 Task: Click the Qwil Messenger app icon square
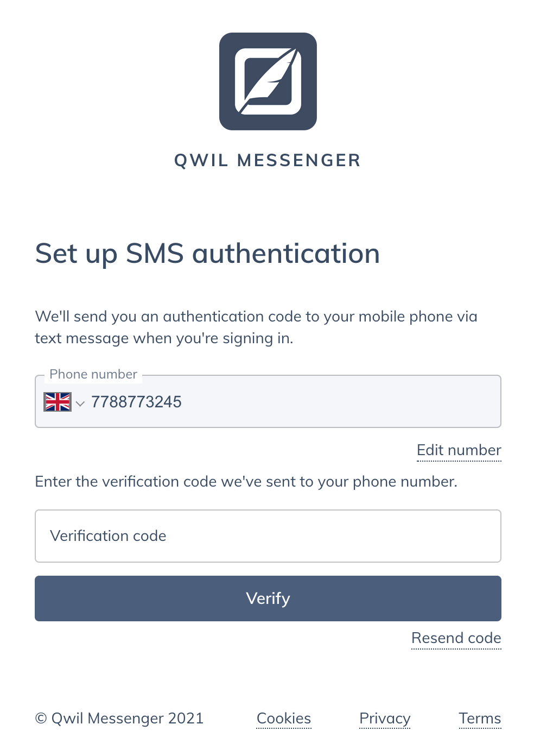tap(268, 80)
